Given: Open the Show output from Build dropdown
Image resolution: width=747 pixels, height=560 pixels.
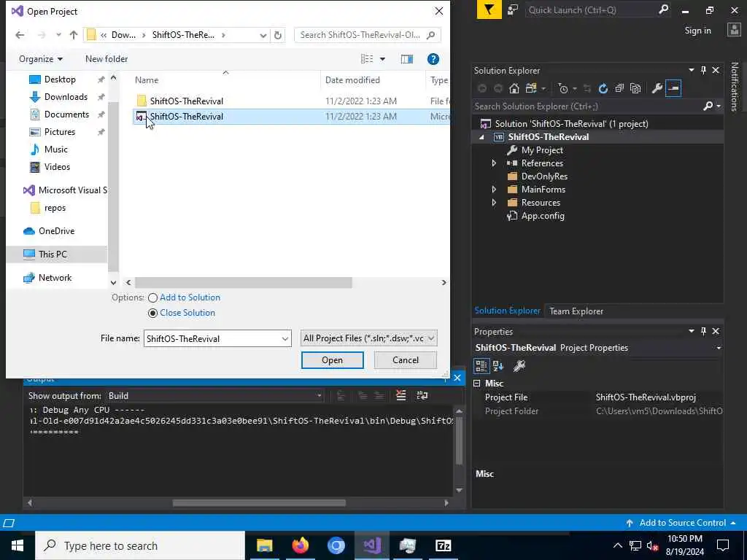Looking at the screenshot, I should pyautogui.click(x=320, y=396).
